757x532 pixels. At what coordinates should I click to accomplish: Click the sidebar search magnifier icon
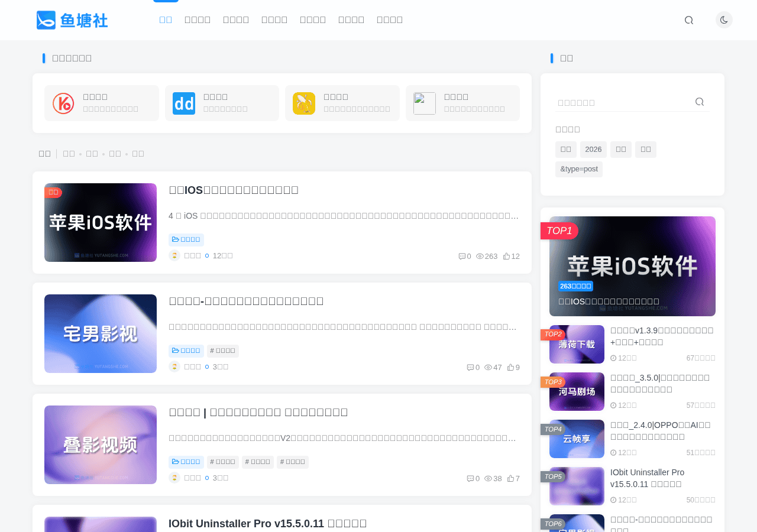700,102
